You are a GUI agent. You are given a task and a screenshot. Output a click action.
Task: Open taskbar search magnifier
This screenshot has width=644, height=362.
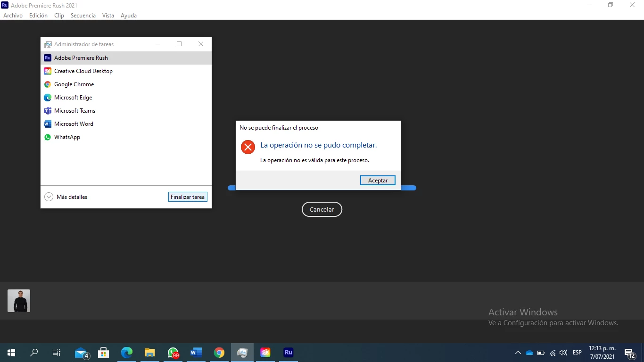point(34,353)
